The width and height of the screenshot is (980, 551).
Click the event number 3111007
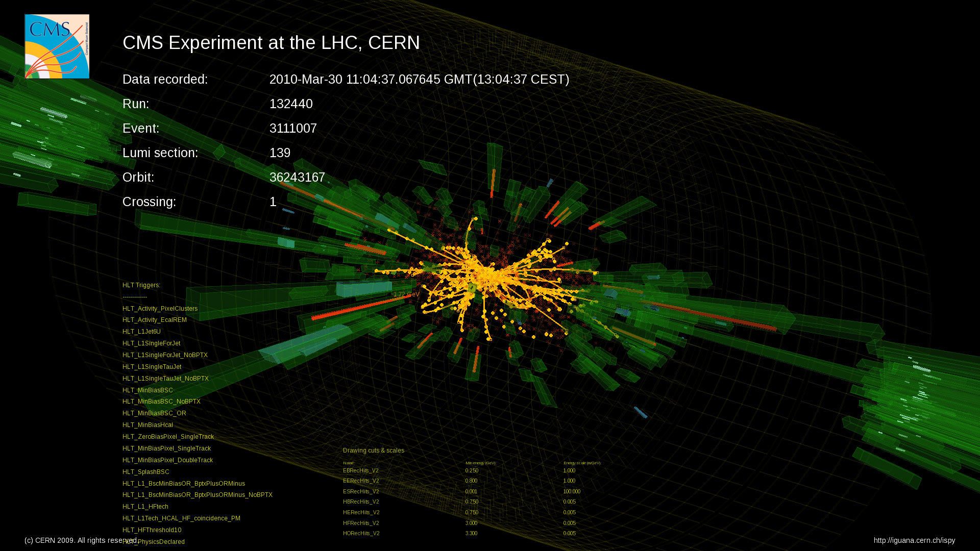(293, 129)
